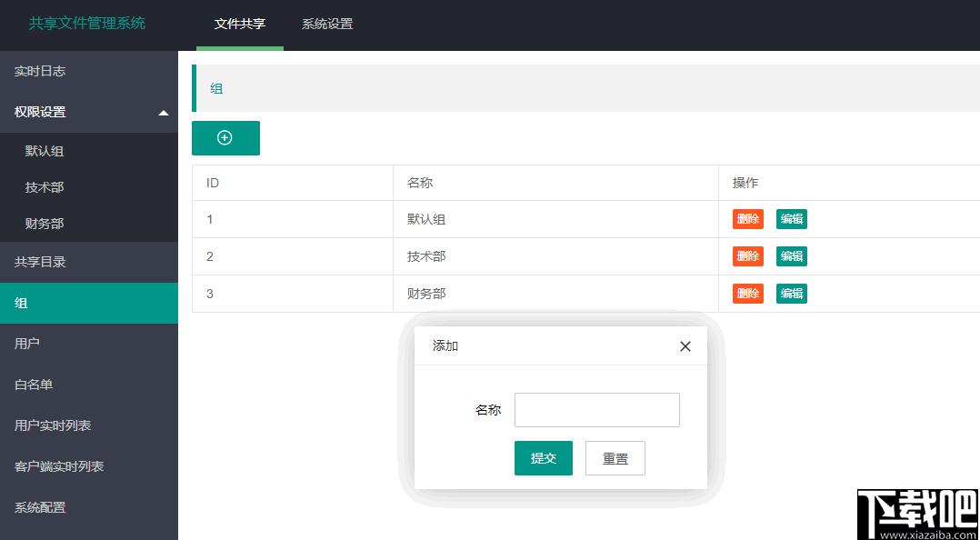
Task: Open 客户端实时列表 in the sidebar
Action: tap(89, 467)
